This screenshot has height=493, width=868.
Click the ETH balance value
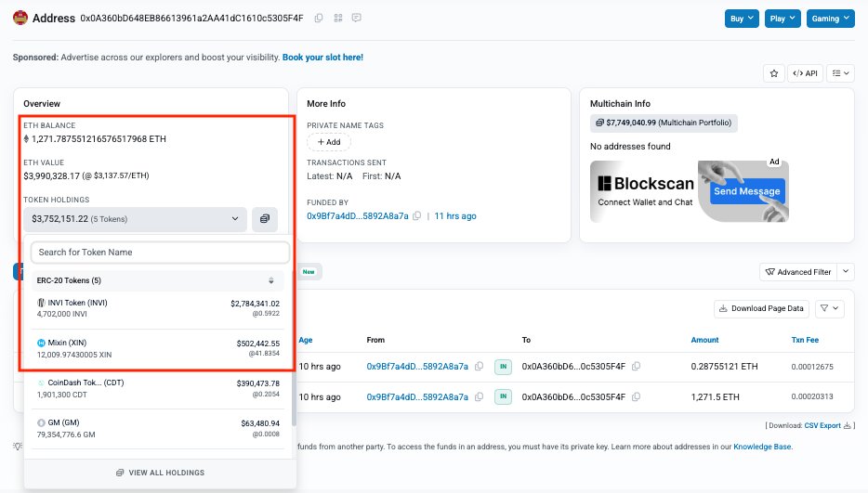pos(99,139)
